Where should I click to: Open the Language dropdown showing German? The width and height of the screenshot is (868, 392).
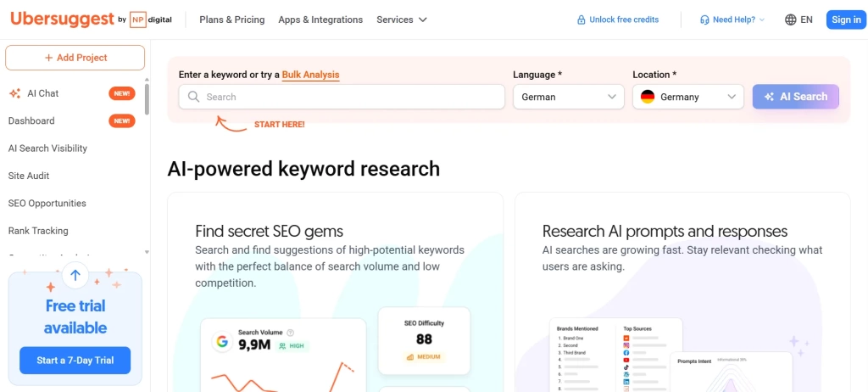(569, 97)
